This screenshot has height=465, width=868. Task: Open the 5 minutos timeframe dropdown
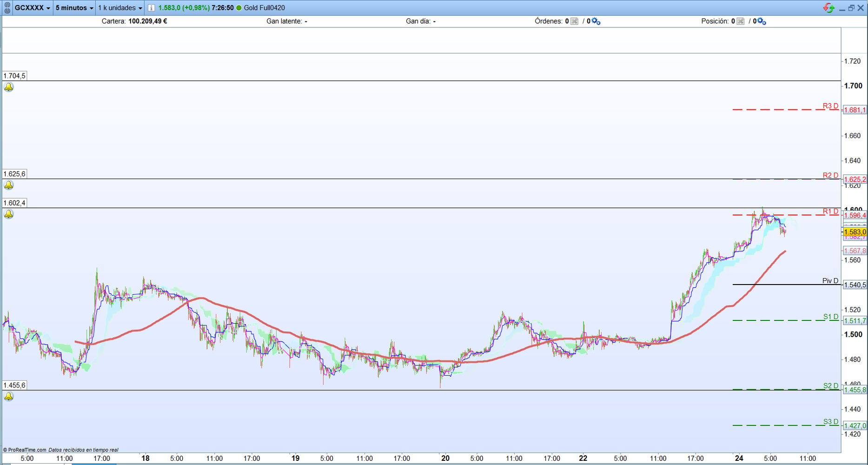pyautogui.click(x=74, y=8)
